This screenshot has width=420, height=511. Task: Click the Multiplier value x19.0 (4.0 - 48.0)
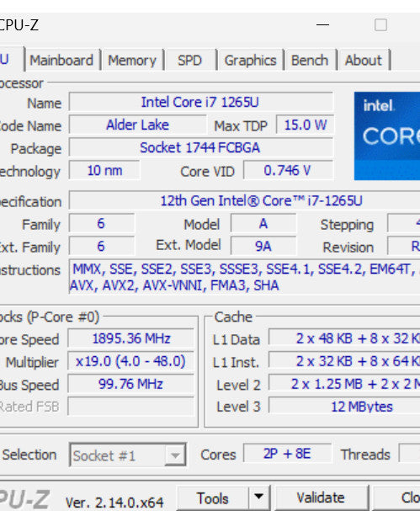[x=131, y=361]
